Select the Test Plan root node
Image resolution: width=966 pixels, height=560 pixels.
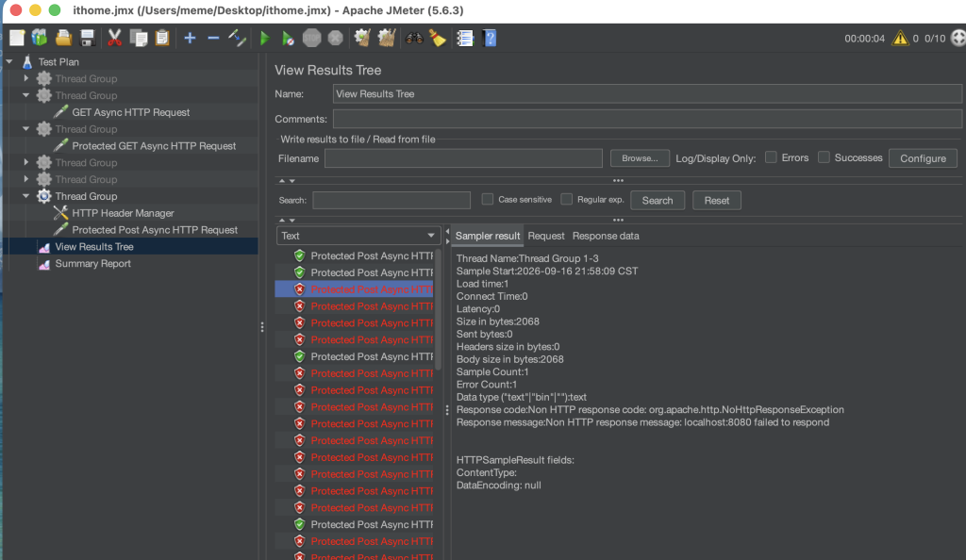[58, 61]
